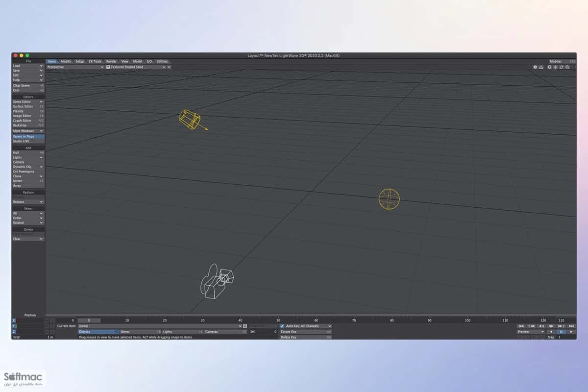588x392 pixels.
Task: Open viewport options gear icon
Action: [536, 67]
